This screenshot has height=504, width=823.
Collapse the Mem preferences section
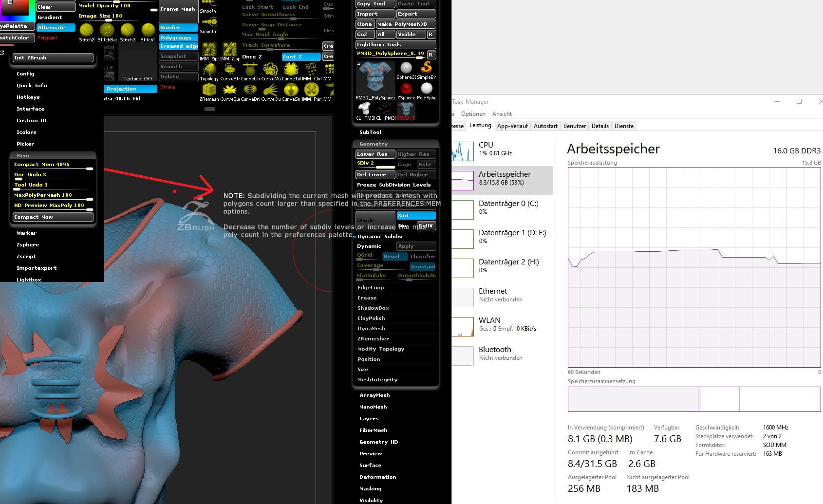[x=23, y=156]
